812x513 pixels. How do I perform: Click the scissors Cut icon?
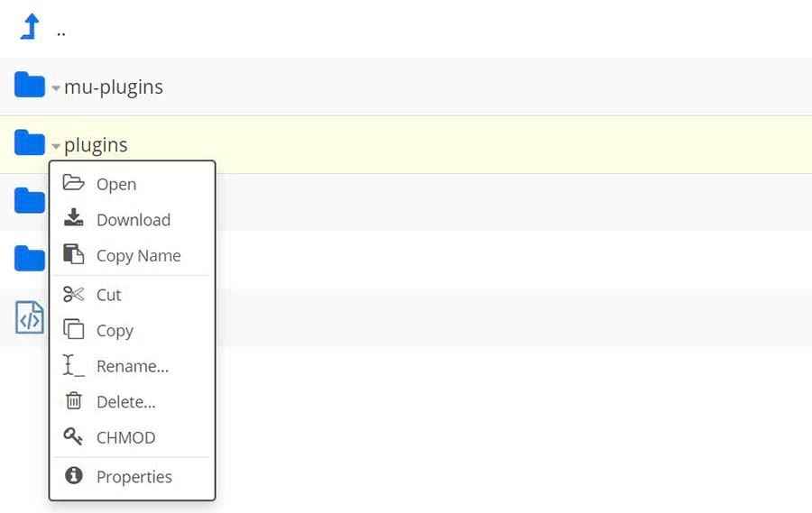74,294
